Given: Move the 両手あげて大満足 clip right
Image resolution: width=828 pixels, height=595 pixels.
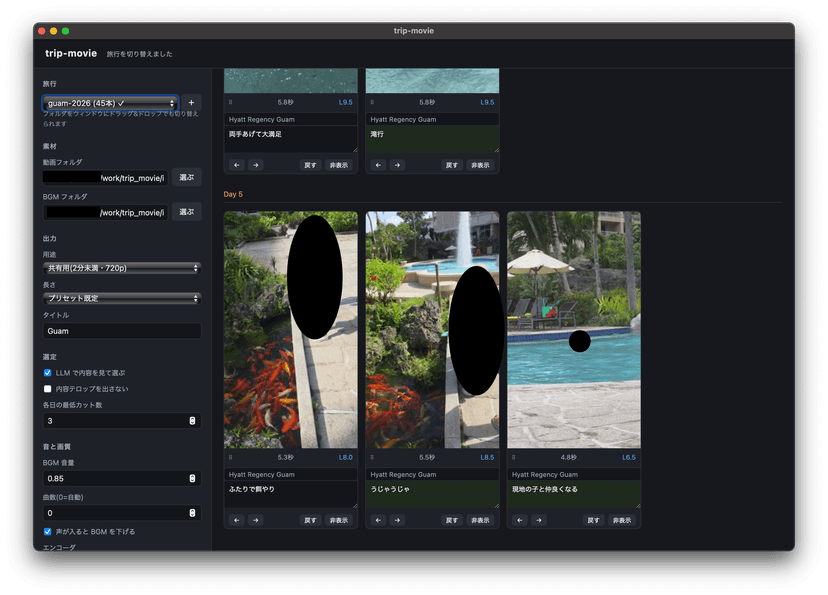Looking at the screenshot, I should (x=256, y=165).
